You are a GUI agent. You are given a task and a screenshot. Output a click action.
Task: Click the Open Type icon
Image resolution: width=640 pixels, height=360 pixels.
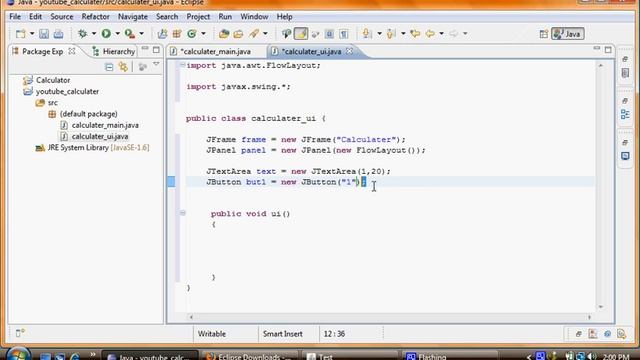coord(224,34)
